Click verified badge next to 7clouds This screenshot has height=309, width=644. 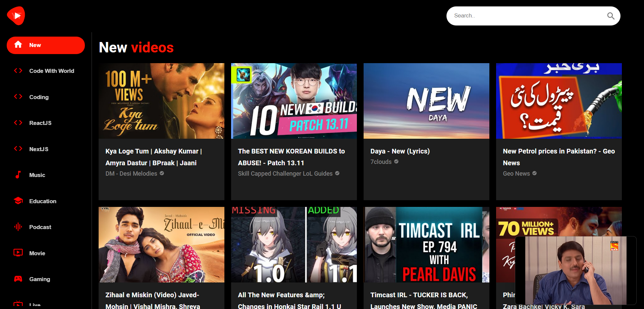396,162
